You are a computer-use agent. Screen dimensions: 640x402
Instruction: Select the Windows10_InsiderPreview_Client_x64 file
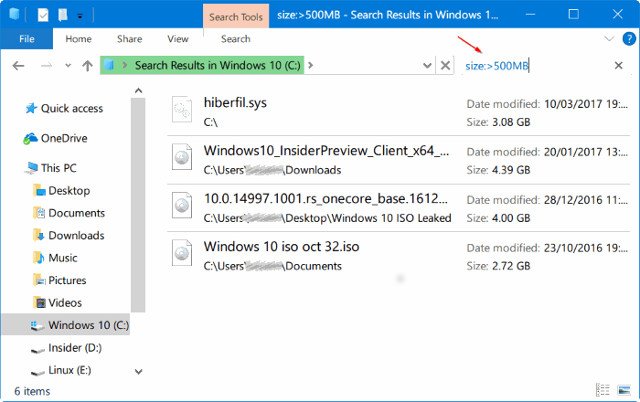(398, 160)
